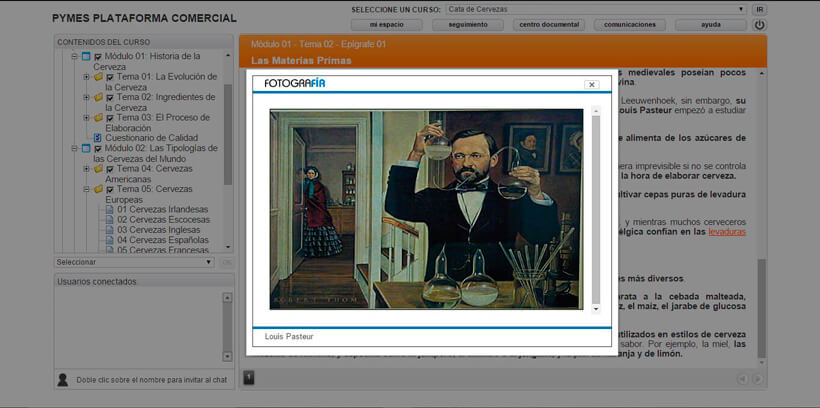Toggle checkbox for Módulo 01: Historia de la Cerveza
820x408 pixels.
(98, 56)
